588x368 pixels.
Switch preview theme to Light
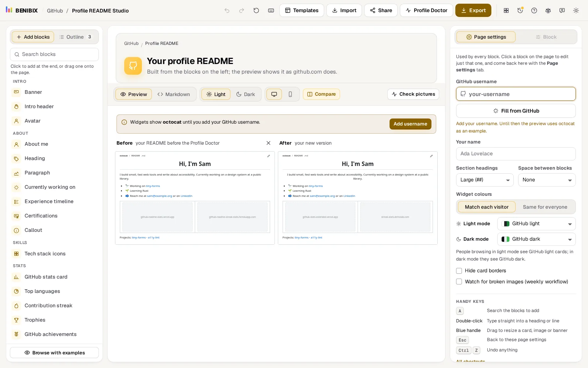[x=216, y=94]
